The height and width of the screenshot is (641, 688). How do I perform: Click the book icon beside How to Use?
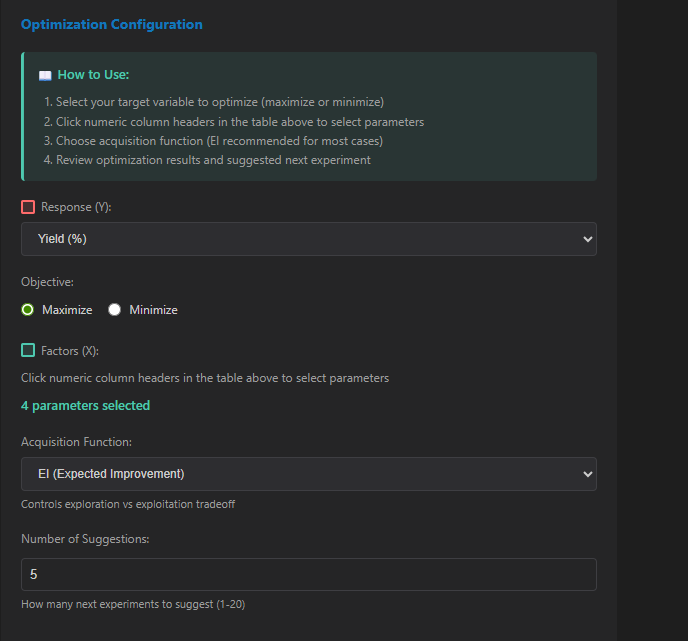pyautogui.click(x=45, y=75)
